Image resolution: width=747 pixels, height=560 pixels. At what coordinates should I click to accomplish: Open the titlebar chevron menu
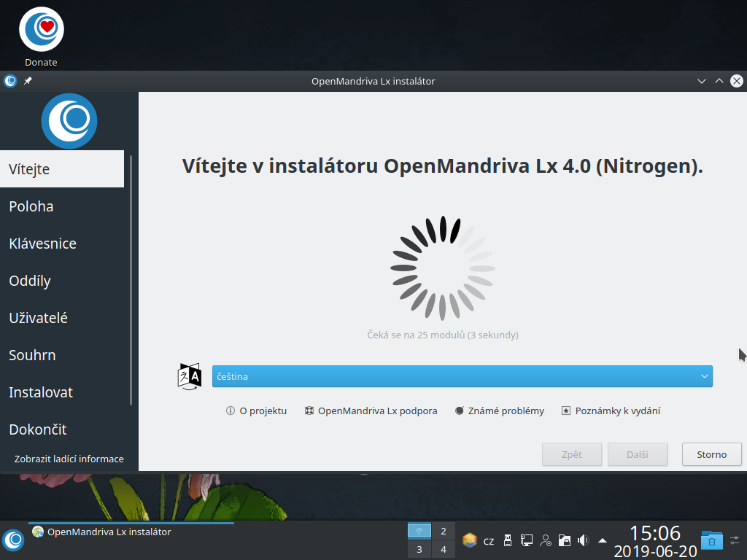(x=701, y=81)
